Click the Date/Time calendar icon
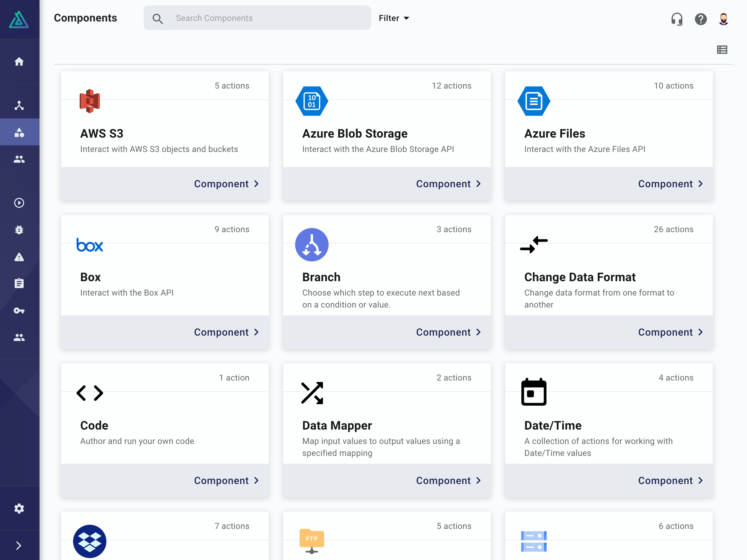The height and width of the screenshot is (560, 747). pos(534,392)
